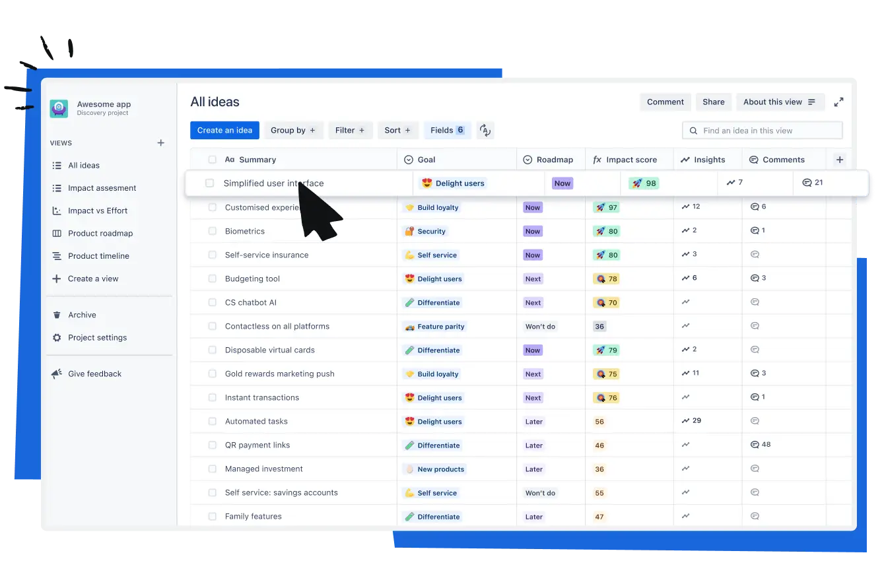882x588 pixels.
Task: Click the Awesome app project avatar icon
Action: click(59, 108)
